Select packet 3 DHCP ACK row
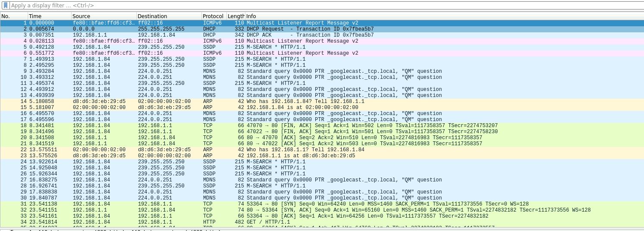The height and width of the screenshot is (231, 644). [x=322, y=35]
